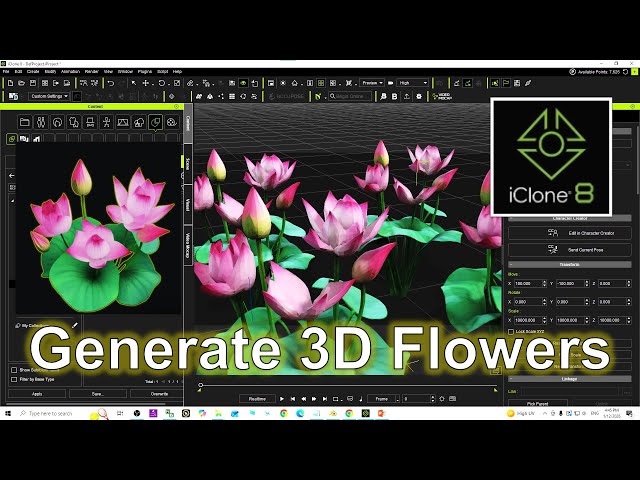Open the Media reel category in Content panel
Viewport: 640px width, 480px height.
pyautogui.click(x=172, y=122)
